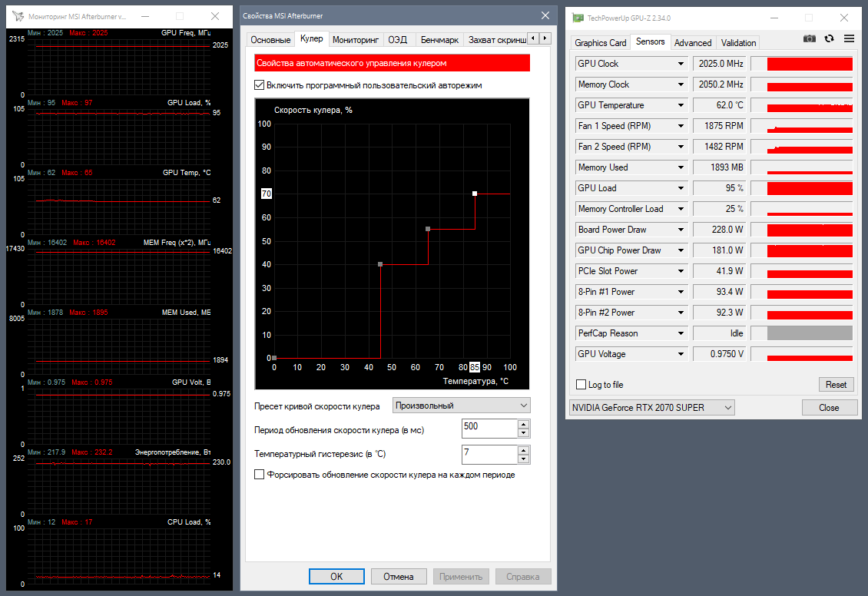Open the fan curve preset dropdown

[x=461, y=406]
